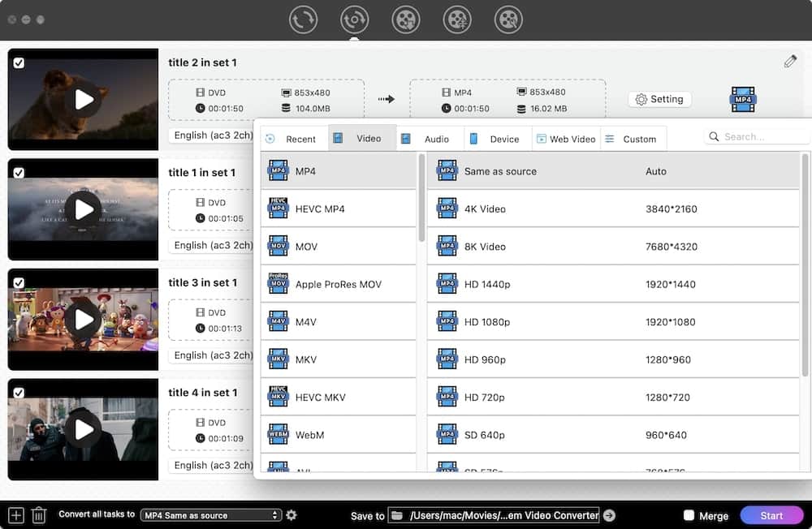Open the 'MP4 Same as source' dropdown

coord(210,515)
